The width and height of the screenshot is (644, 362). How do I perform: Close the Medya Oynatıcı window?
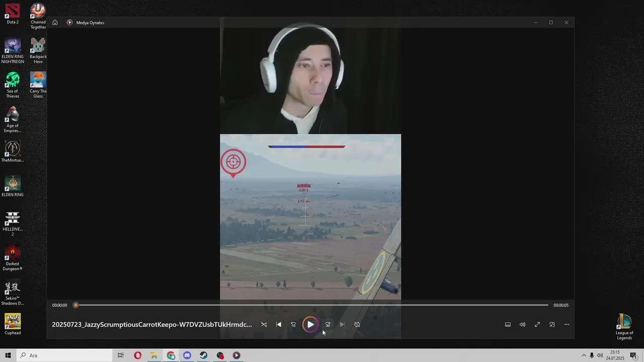click(567, 23)
